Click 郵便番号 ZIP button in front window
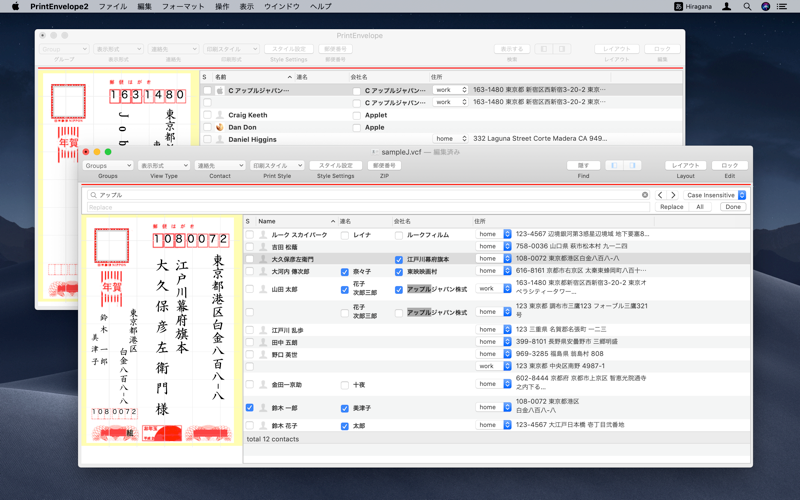 point(384,165)
